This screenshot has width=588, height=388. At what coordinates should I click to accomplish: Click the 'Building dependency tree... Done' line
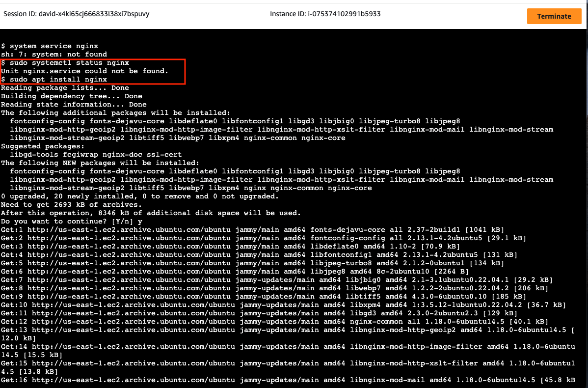pos(72,96)
